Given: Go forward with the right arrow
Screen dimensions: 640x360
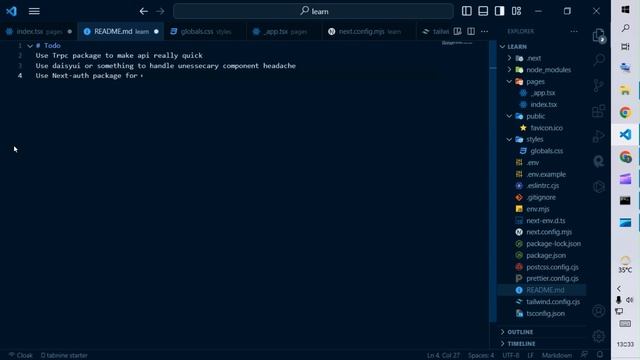Looking at the screenshot, I should tap(160, 11).
